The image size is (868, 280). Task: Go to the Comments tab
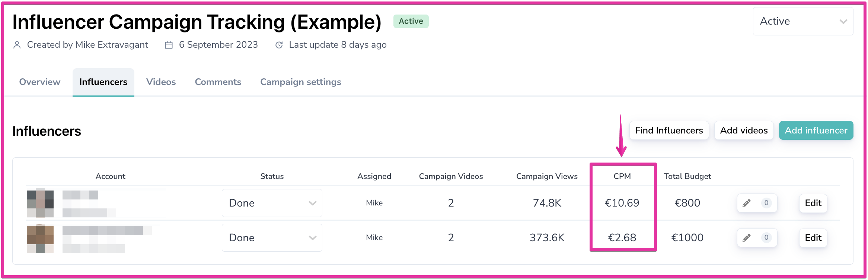218,82
